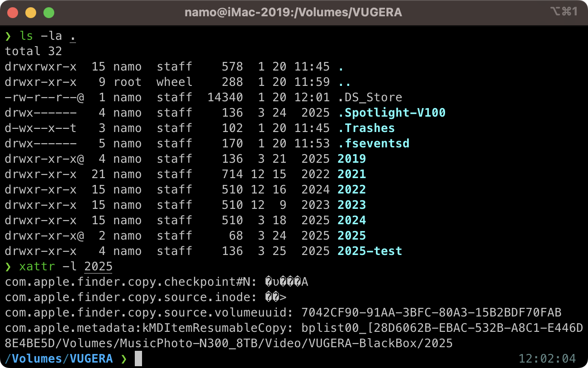Select the .DS_Store file name
This screenshot has height=368, width=588.
(370, 98)
